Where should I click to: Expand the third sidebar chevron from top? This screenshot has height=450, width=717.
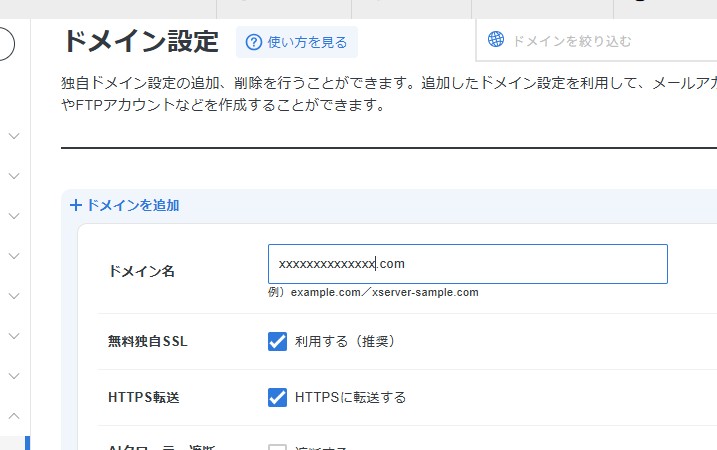[x=14, y=216]
